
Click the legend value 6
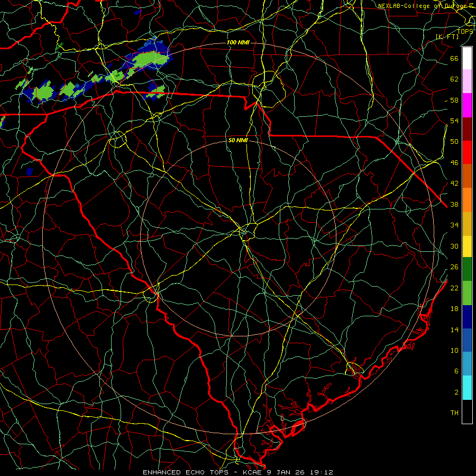pos(456,371)
